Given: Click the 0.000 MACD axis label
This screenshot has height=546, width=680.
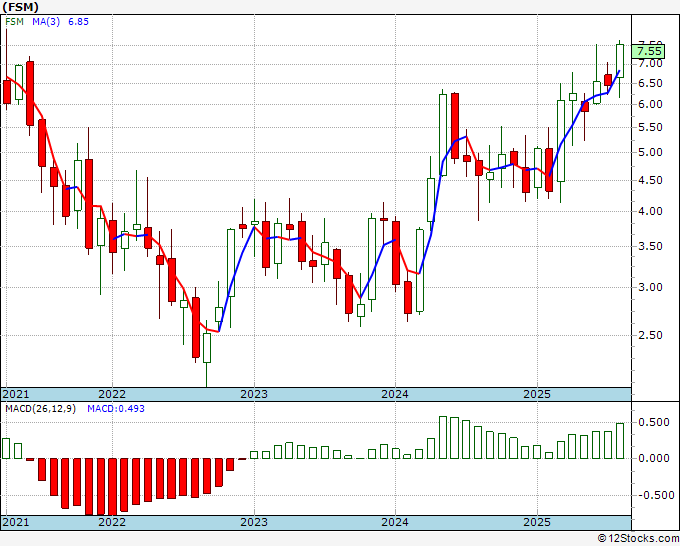Looking at the screenshot, I should (654, 458).
